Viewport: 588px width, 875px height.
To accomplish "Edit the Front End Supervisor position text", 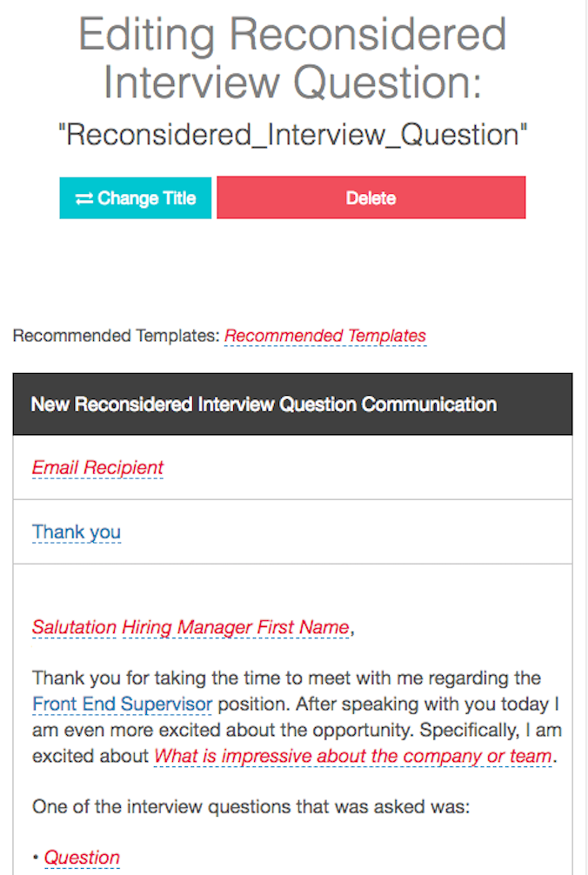I will click(x=122, y=704).
